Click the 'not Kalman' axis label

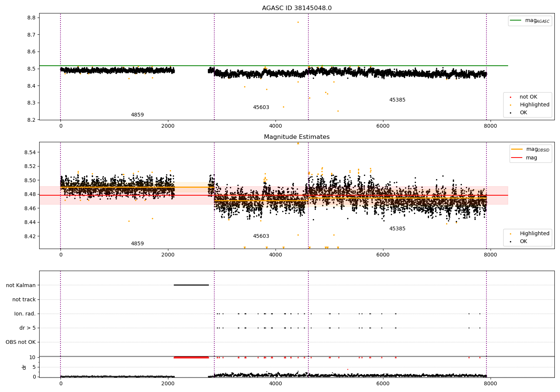[x=21, y=286]
